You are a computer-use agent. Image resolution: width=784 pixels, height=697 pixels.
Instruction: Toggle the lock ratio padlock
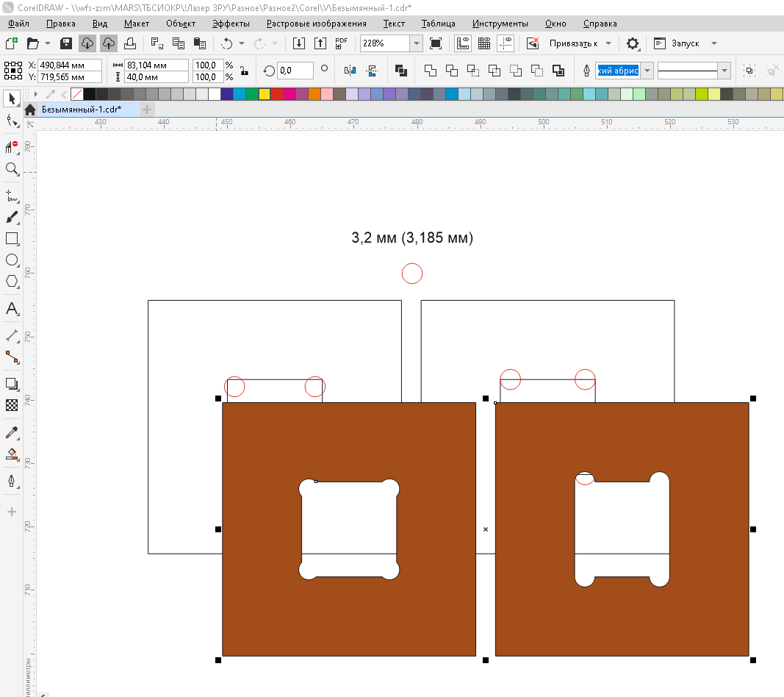coord(244,71)
